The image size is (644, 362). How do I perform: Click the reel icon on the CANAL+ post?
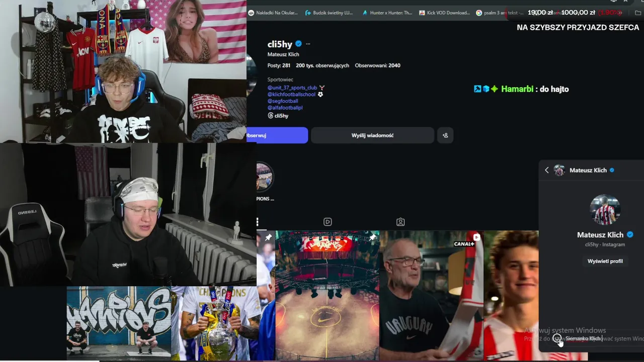pyautogui.click(x=476, y=237)
